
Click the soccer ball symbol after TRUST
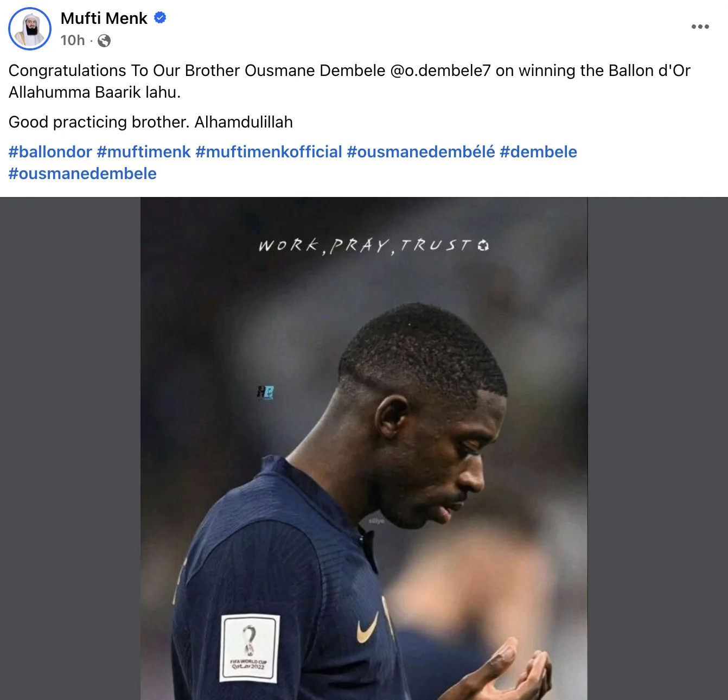[x=483, y=245]
